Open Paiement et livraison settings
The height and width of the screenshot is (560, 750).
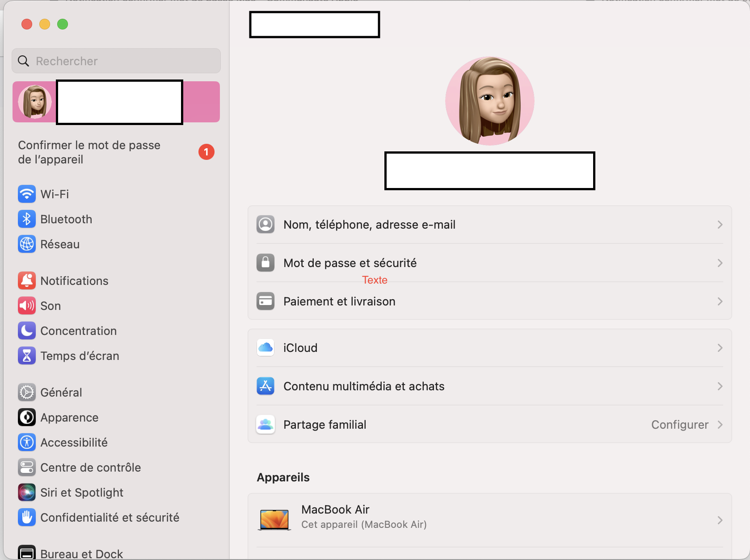490,301
